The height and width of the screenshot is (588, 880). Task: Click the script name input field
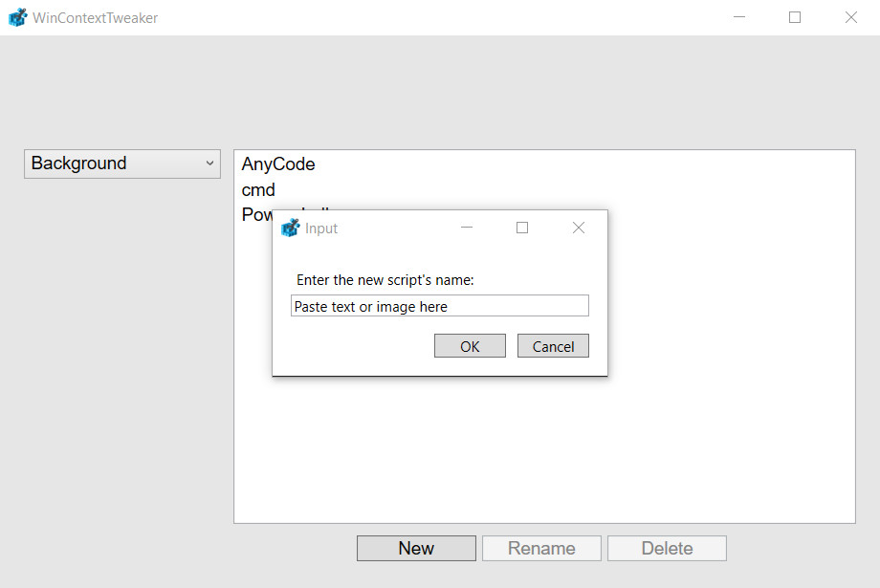coord(439,306)
